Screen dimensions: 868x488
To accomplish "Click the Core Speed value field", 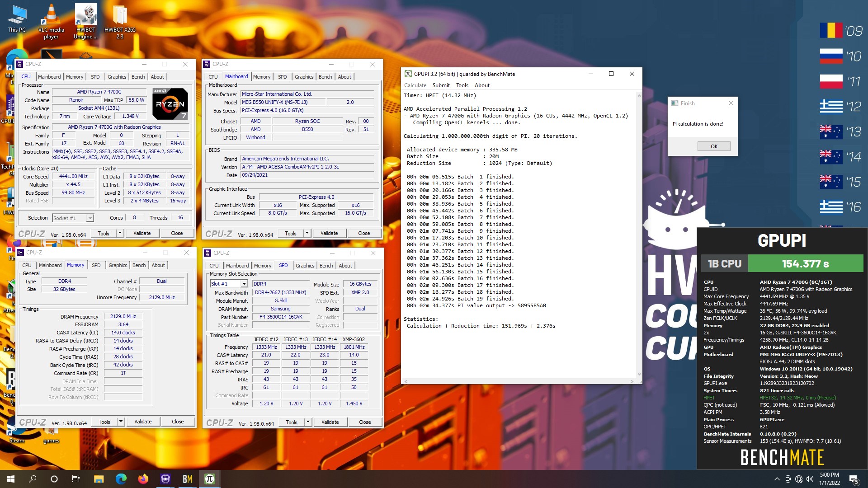I will (x=74, y=177).
